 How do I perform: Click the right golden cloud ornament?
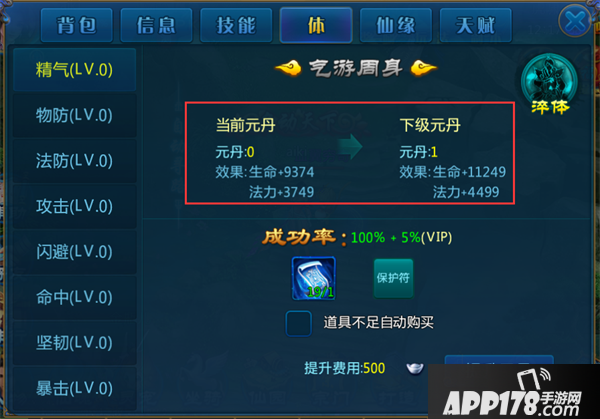click(x=424, y=68)
